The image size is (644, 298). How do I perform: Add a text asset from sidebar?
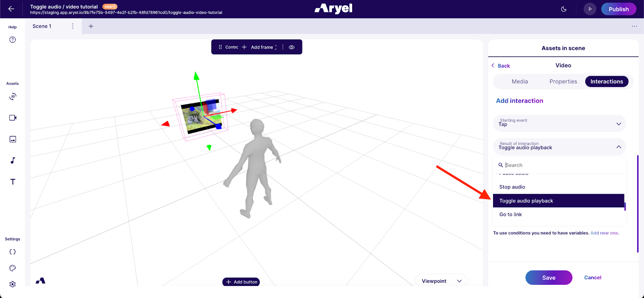12,182
